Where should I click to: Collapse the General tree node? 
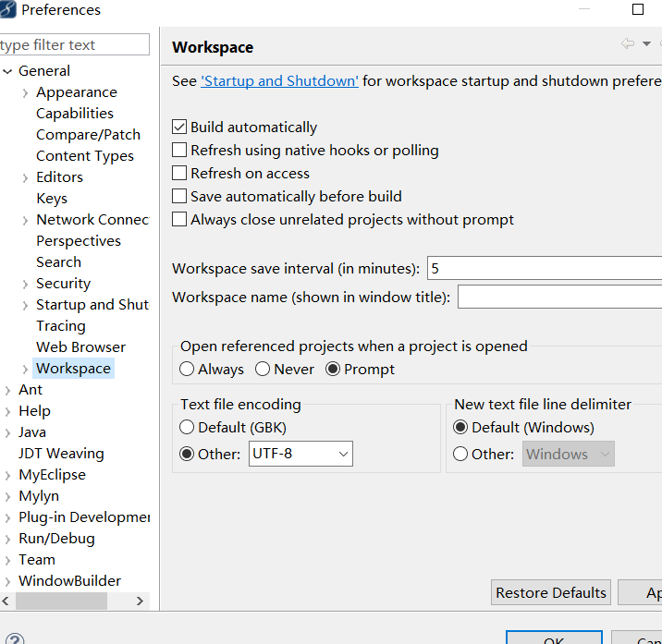pyautogui.click(x=7, y=71)
